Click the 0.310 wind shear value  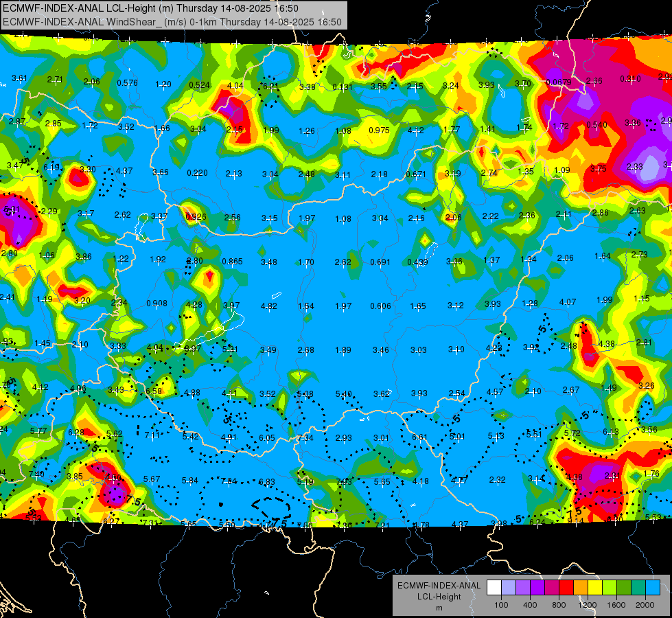630,79
